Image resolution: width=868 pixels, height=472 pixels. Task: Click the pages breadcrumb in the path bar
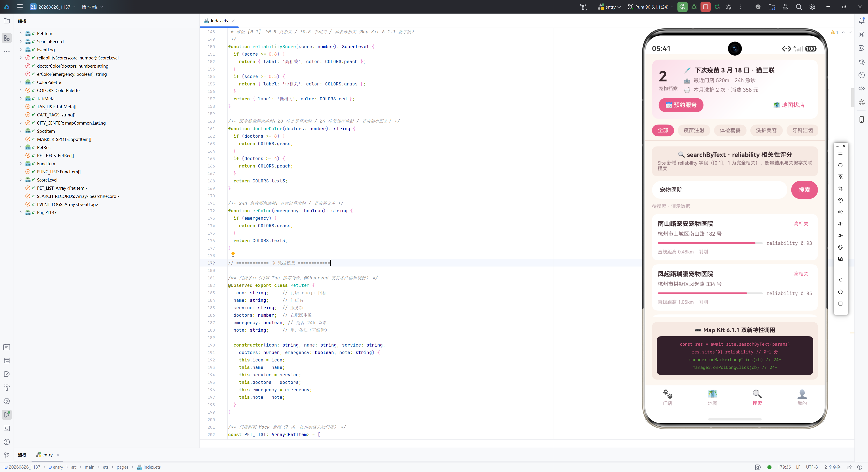[x=122, y=467]
